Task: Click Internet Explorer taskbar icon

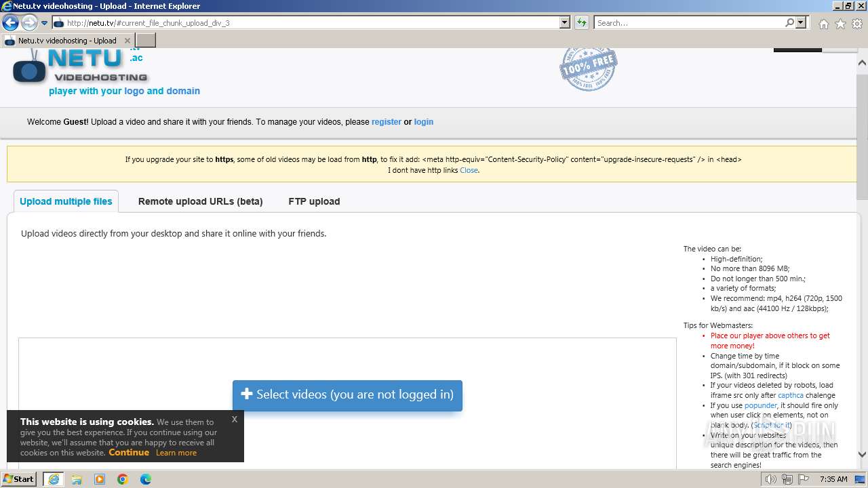Action: (x=54, y=479)
